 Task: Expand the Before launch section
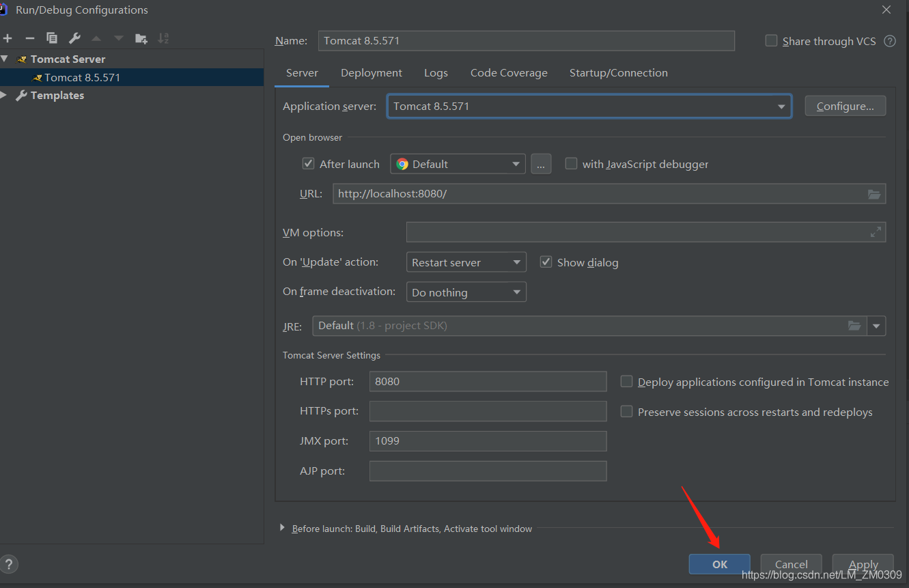click(283, 528)
